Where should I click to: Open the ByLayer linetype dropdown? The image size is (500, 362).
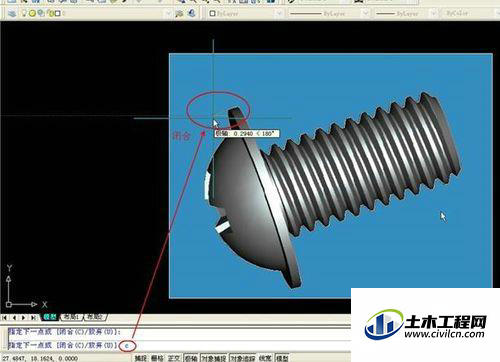(329, 13)
